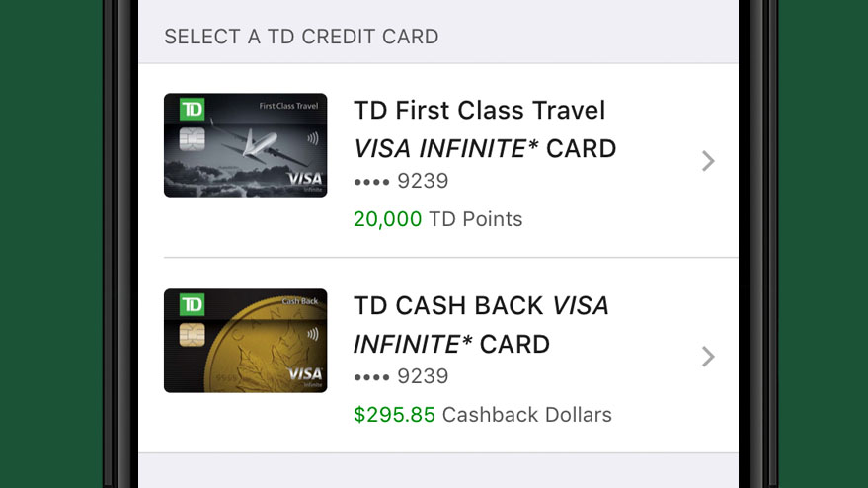Click the TD logo on the cash back card
This screenshot has height=488, width=868.
(x=193, y=304)
